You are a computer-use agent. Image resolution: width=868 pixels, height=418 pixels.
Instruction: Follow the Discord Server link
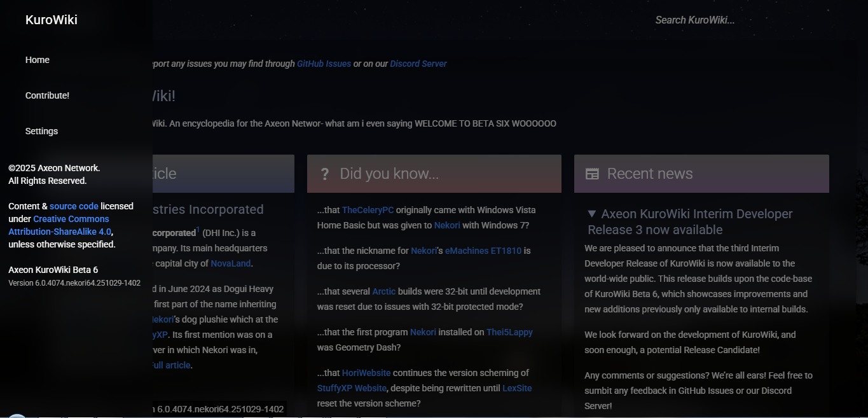(418, 64)
